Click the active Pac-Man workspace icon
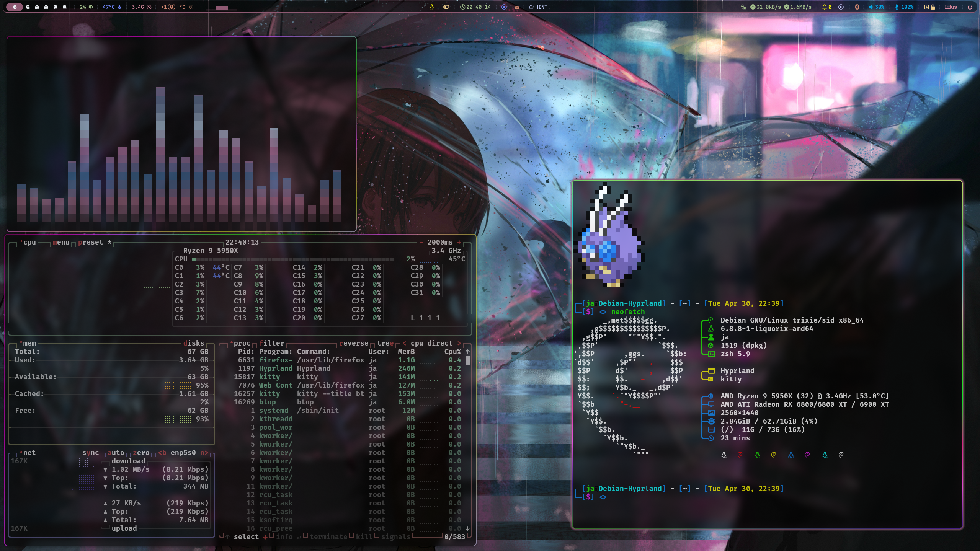Viewport: 980px width, 551px height. click(15, 7)
